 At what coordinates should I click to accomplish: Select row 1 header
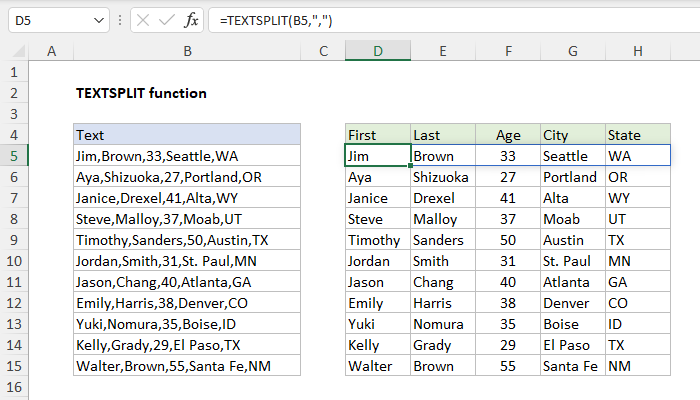tap(14, 72)
